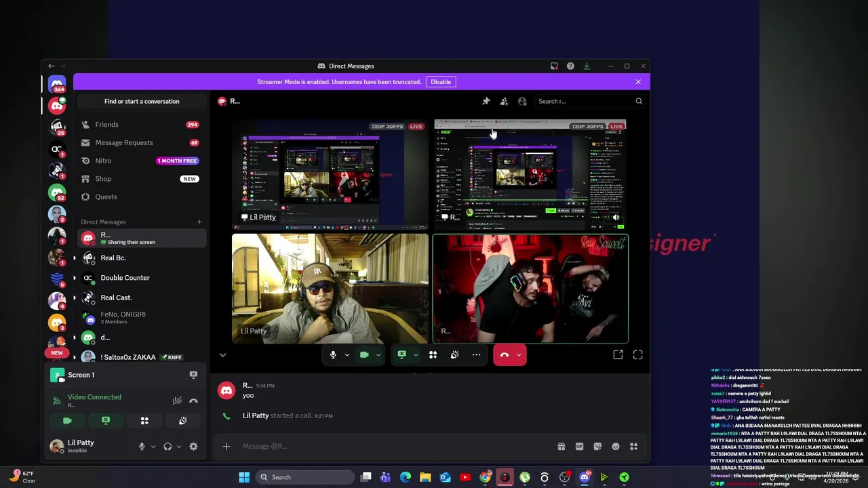Collapse the call view chevron
The height and width of the screenshot is (488, 868).
[222, 354]
